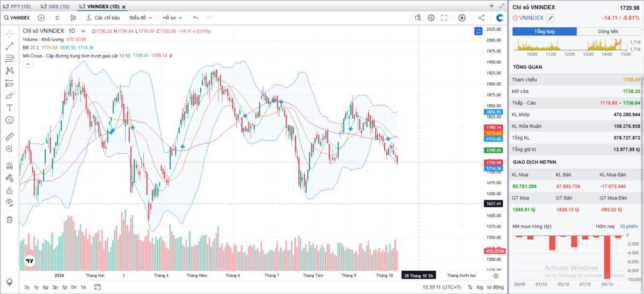Click the redo arrow icon
This screenshot has height=294, width=644.
click(209, 18)
